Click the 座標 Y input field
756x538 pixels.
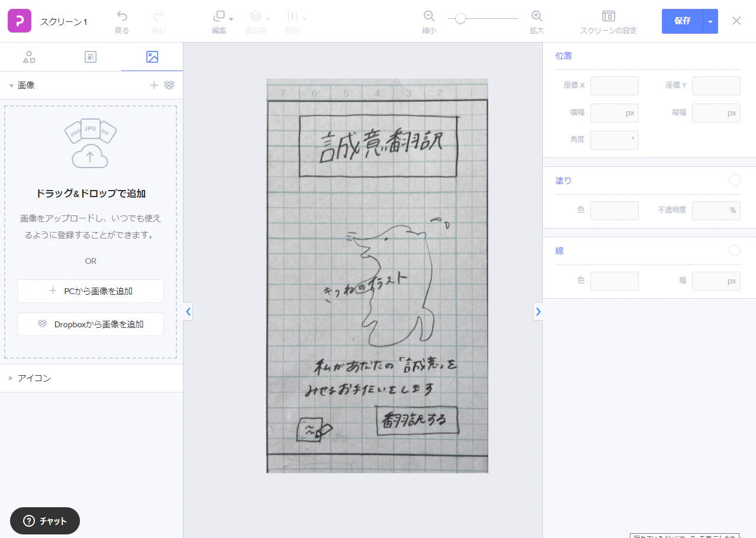pyautogui.click(x=716, y=86)
